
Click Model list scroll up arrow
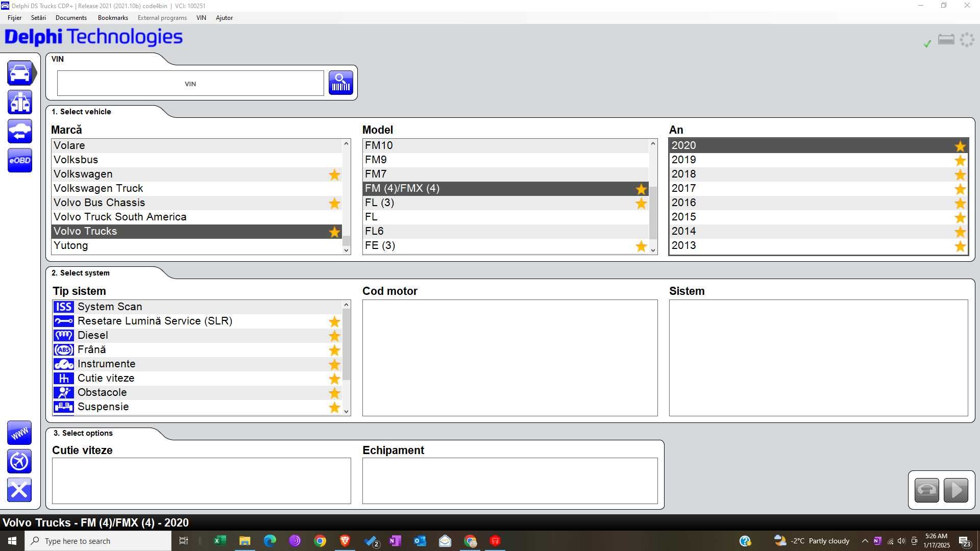point(653,144)
